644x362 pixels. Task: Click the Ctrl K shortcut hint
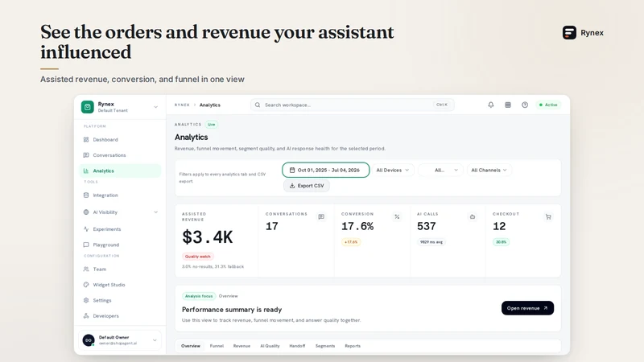pos(442,105)
